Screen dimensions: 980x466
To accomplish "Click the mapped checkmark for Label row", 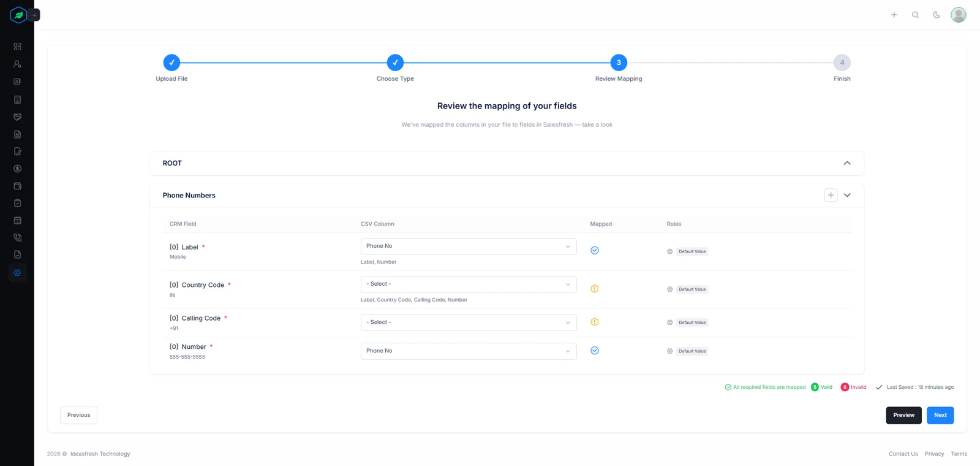I will [595, 250].
